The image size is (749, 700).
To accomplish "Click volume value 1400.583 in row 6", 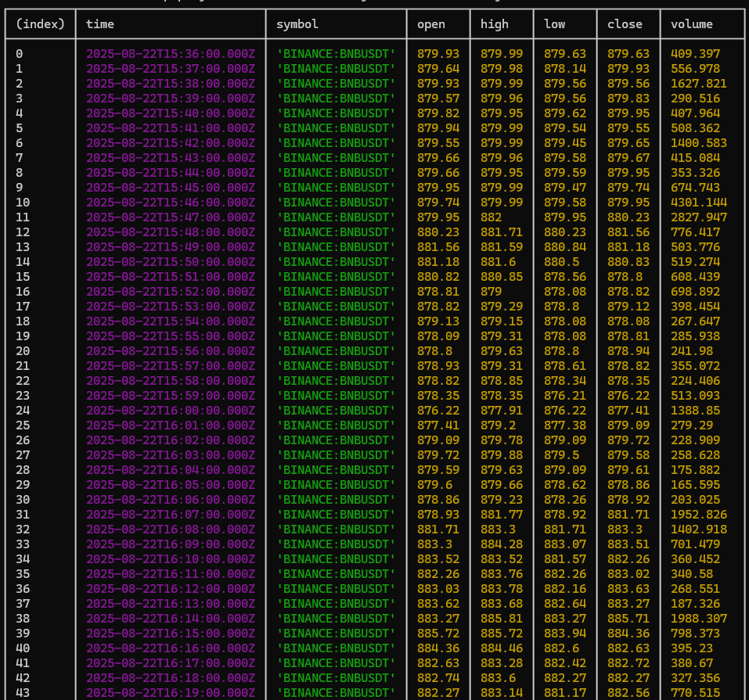I will pos(699,143).
